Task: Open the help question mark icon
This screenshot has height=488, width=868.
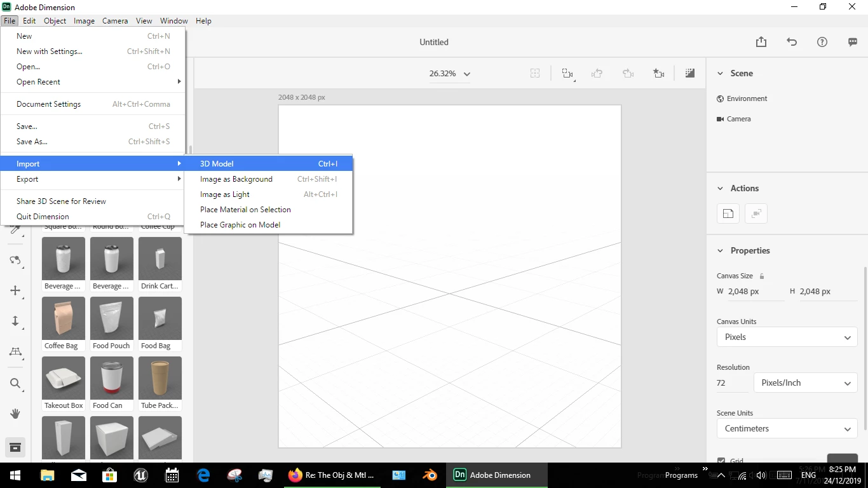Action: (x=822, y=42)
